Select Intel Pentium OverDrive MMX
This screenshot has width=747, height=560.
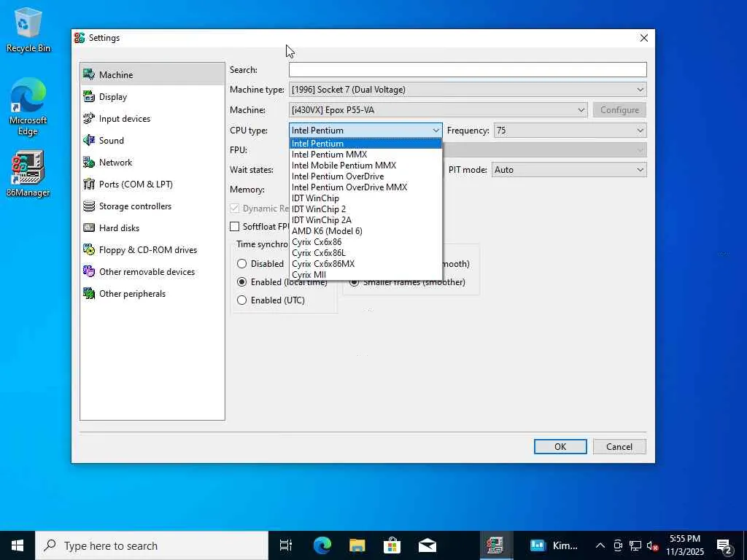pos(365,187)
